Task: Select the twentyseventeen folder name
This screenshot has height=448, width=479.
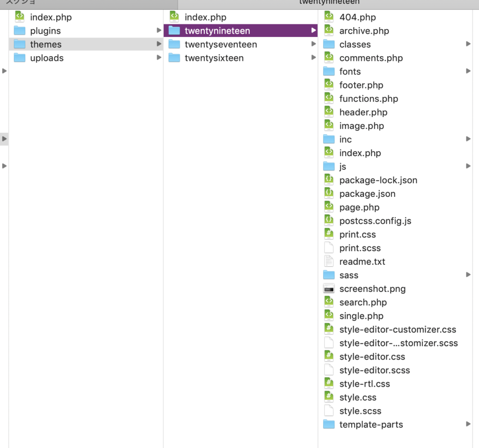Action: tap(221, 44)
